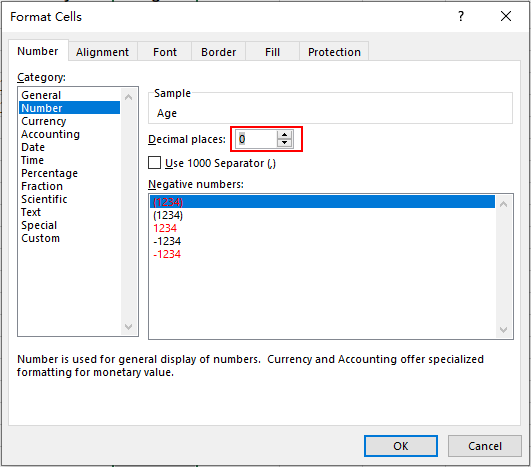531x467 pixels.
Task: Increase decimal places with up spinner arrow
Action: pyautogui.click(x=284, y=135)
